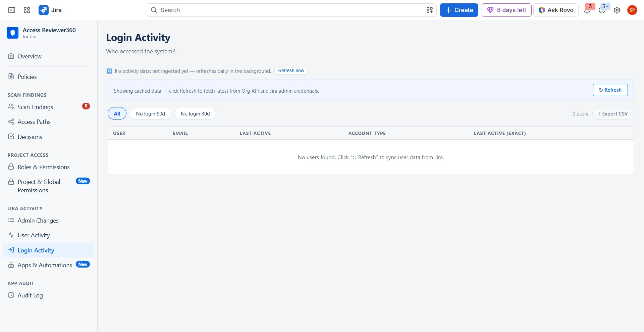644x332 pixels.
Task: Click the Audit Log clock icon
Action: tap(11, 295)
